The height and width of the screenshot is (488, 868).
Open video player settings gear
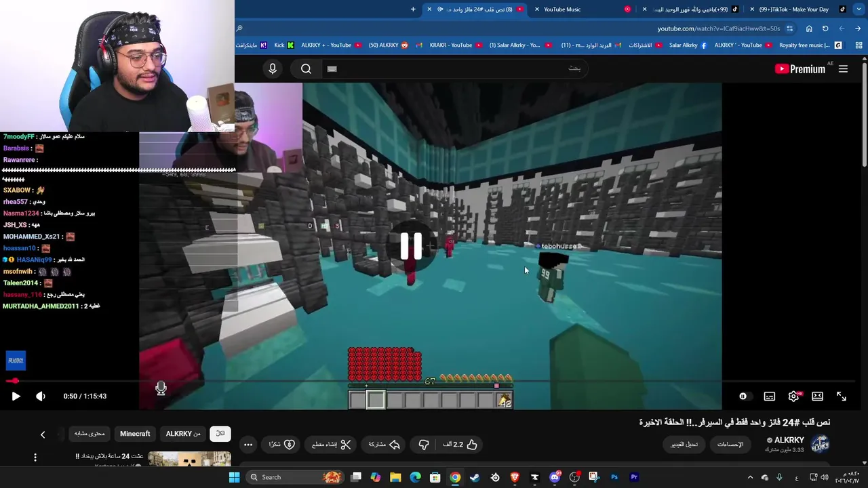tap(793, 396)
